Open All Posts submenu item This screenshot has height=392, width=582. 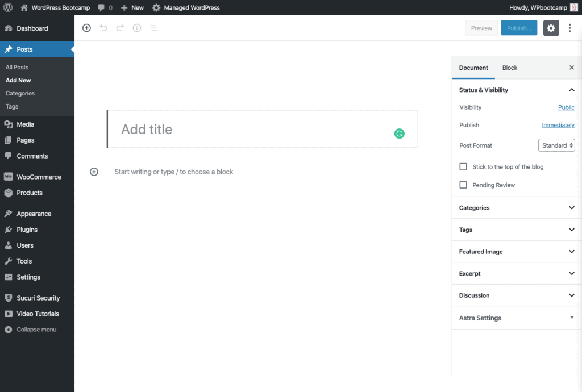coord(17,67)
